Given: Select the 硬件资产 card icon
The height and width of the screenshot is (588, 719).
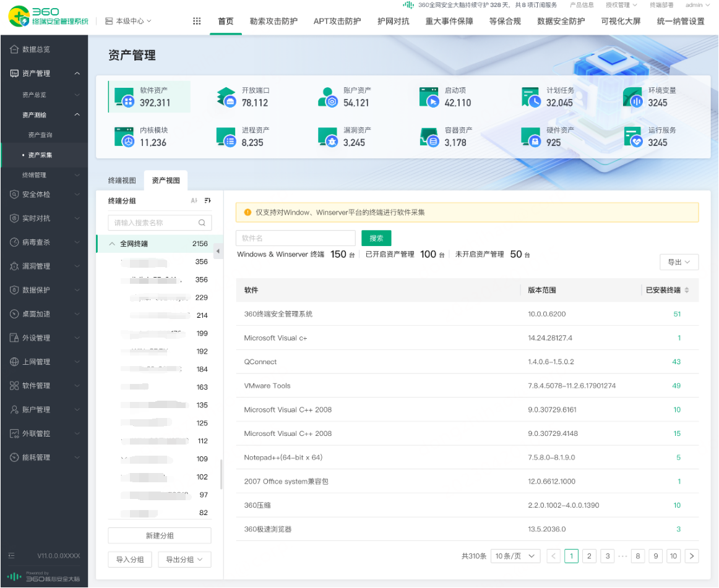Looking at the screenshot, I should 531,137.
